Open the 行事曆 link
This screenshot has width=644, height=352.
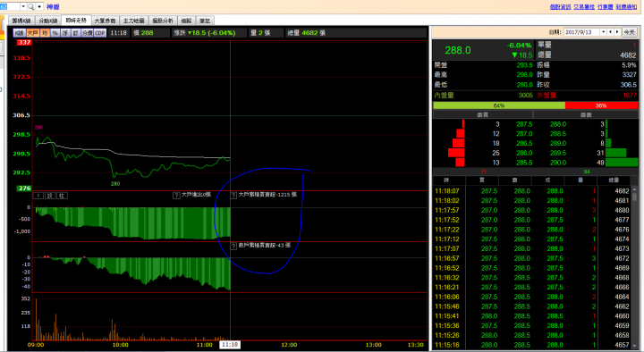tap(605, 7)
